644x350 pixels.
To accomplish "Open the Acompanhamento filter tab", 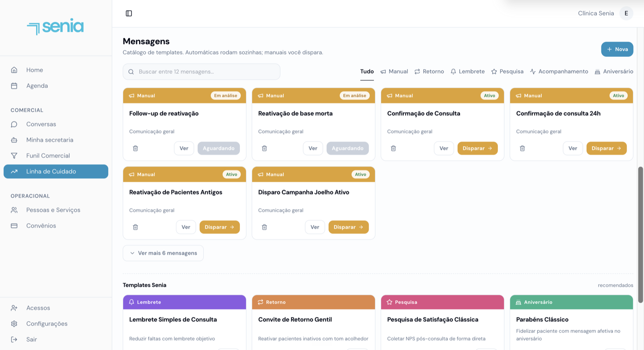I will click(559, 72).
